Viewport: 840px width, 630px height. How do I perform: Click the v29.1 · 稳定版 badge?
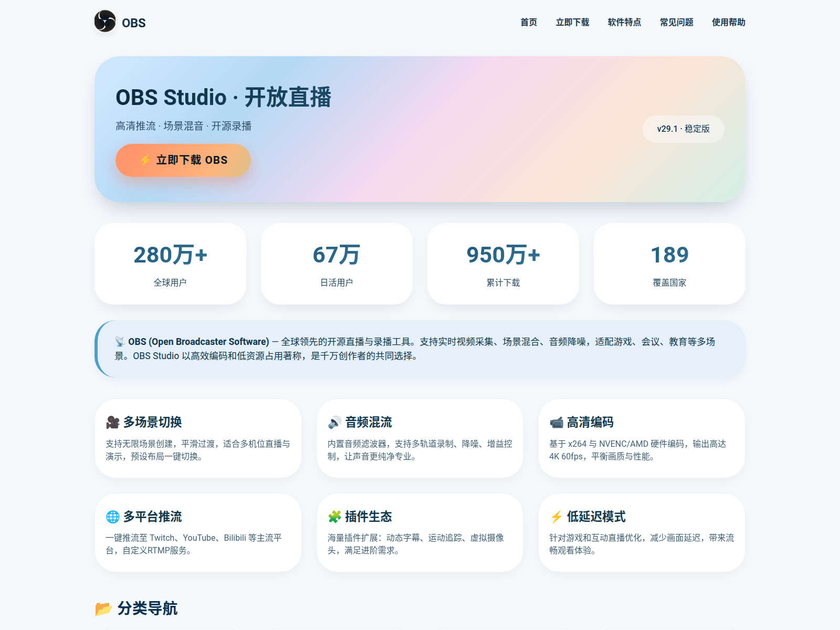tap(683, 129)
